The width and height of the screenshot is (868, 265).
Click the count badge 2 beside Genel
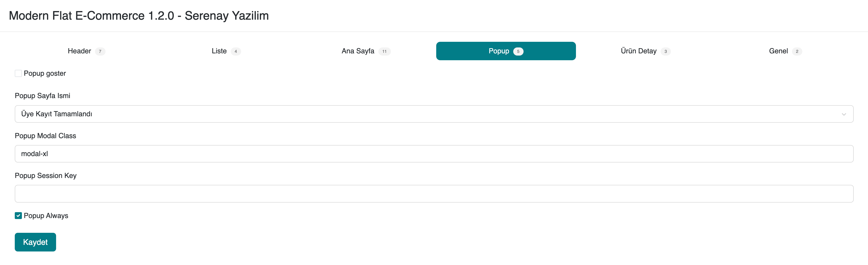coord(797,52)
